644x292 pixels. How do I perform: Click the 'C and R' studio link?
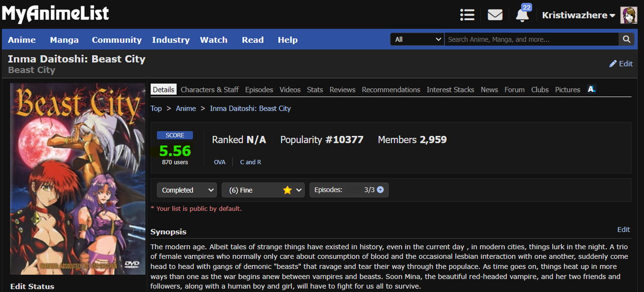251,162
